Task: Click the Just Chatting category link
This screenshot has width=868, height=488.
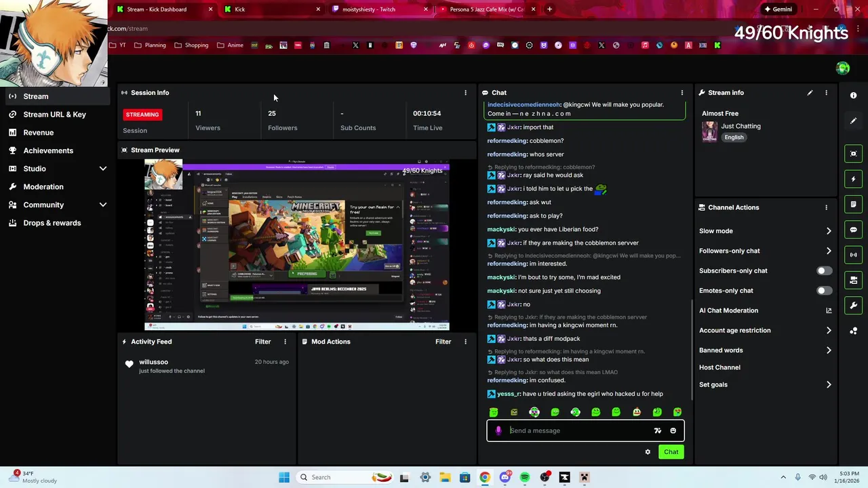Action: 741,126
